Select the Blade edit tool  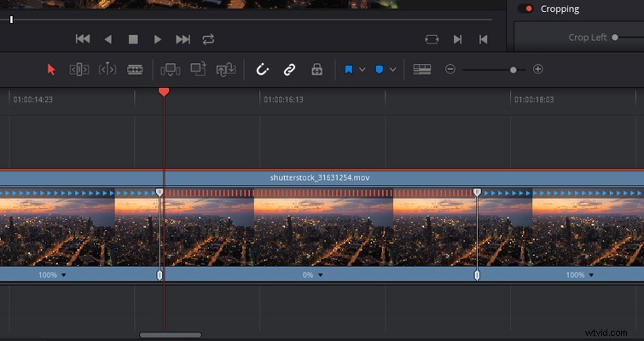pos(135,69)
